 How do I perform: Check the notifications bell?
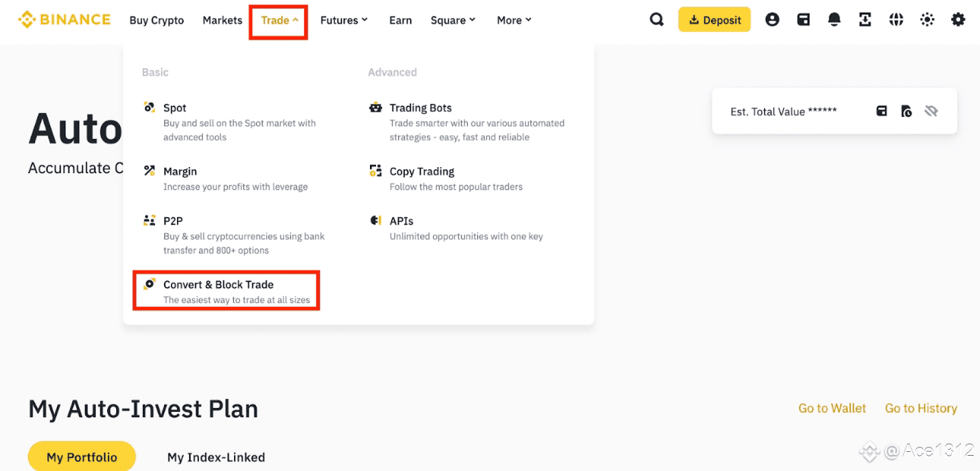tap(834, 20)
